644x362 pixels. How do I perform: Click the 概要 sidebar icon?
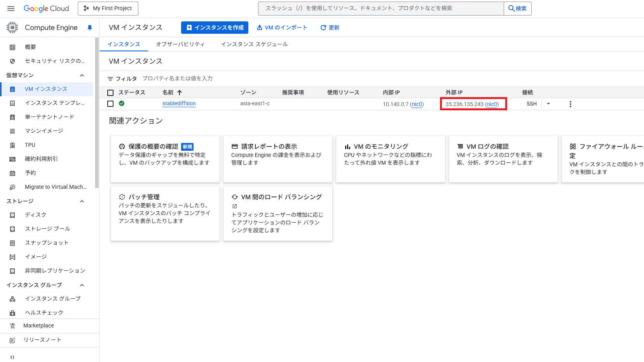(x=12, y=47)
